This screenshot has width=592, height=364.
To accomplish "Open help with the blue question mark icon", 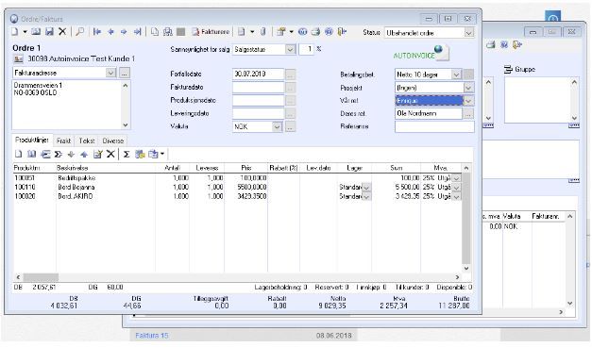I will (329, 32).
